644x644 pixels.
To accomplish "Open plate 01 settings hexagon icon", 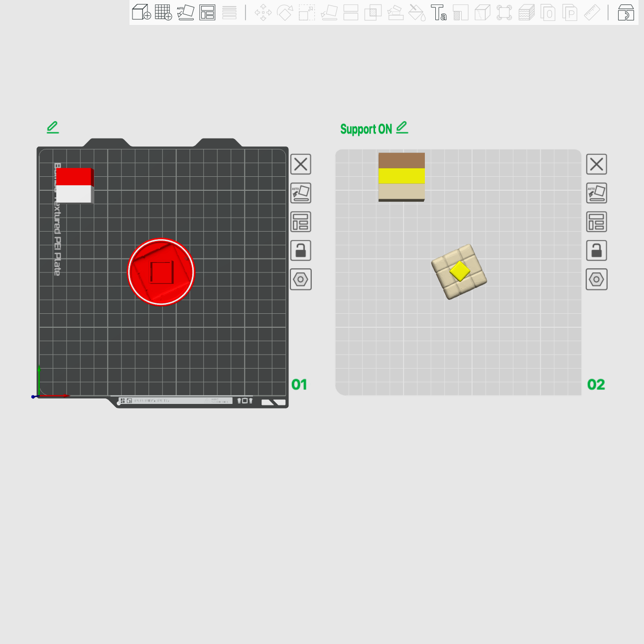I will 301,279.
